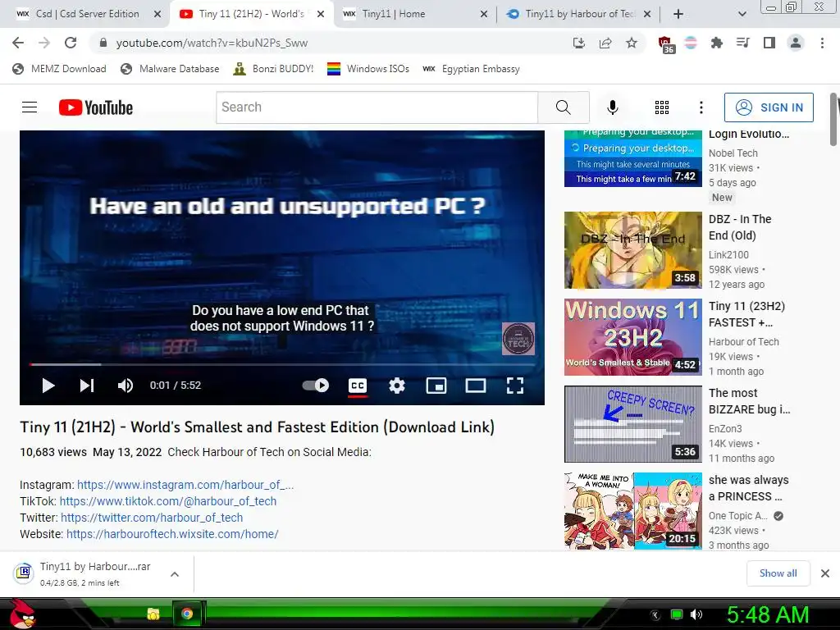Open Windows ISOs bookmark
This screenshot has height=630, width=840.
[368, 69]
